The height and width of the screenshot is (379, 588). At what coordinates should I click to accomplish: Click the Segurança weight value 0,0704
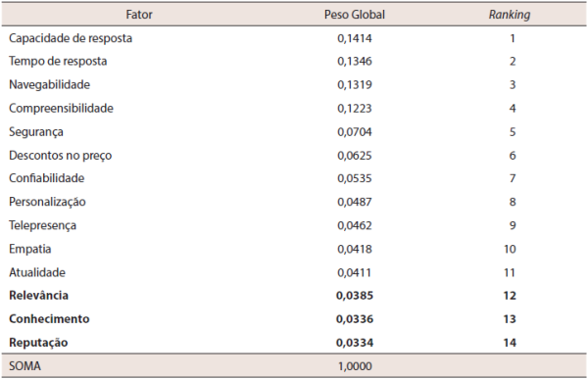pos(355,132)
